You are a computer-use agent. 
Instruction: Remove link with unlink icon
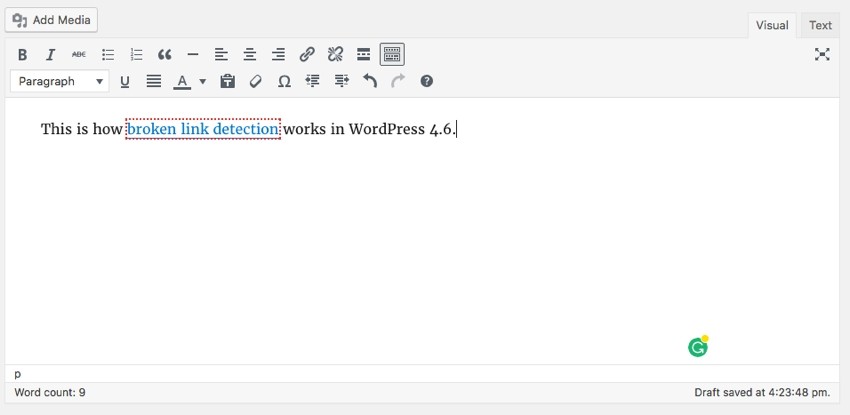click(x=336, y=54)
